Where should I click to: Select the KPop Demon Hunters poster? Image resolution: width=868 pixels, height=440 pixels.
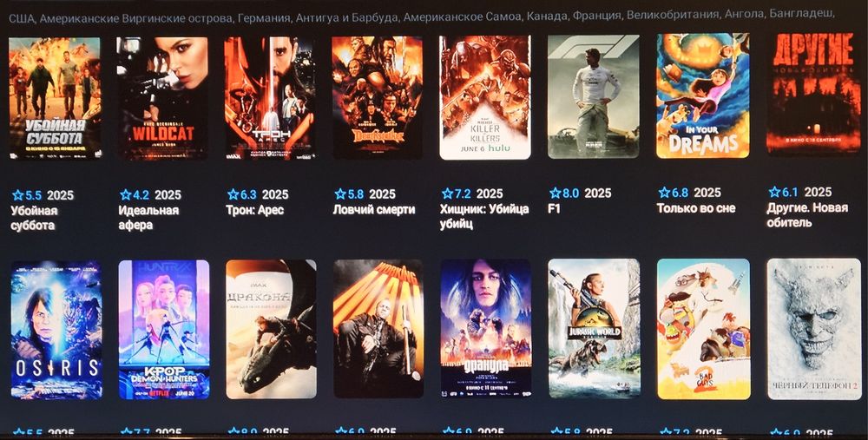click(x=164, y=329)
